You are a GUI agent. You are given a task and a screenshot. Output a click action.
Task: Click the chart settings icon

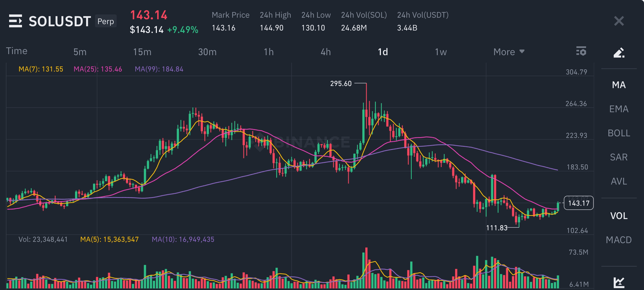click(581, 51)
